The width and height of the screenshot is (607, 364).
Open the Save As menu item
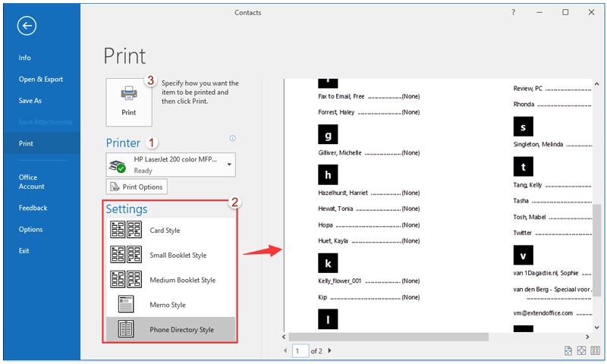click(30, 100)
